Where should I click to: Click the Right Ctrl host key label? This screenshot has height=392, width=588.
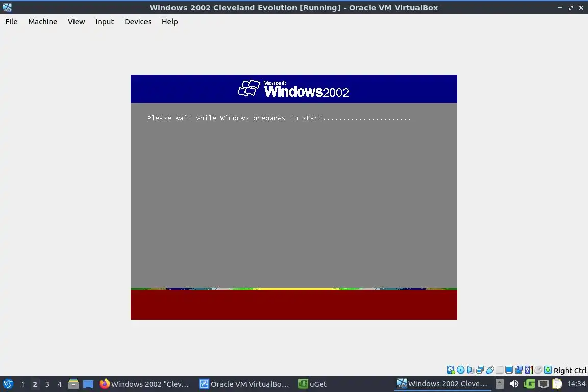[570, 370]
